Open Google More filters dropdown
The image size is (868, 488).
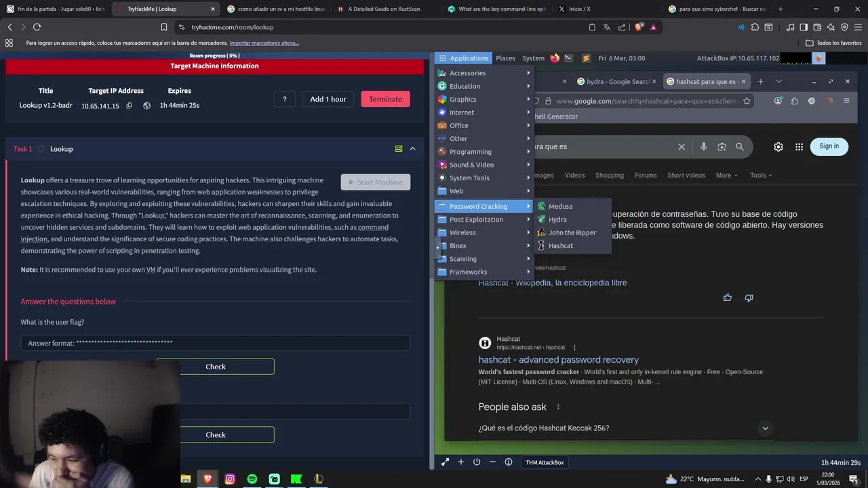point(727,176)
